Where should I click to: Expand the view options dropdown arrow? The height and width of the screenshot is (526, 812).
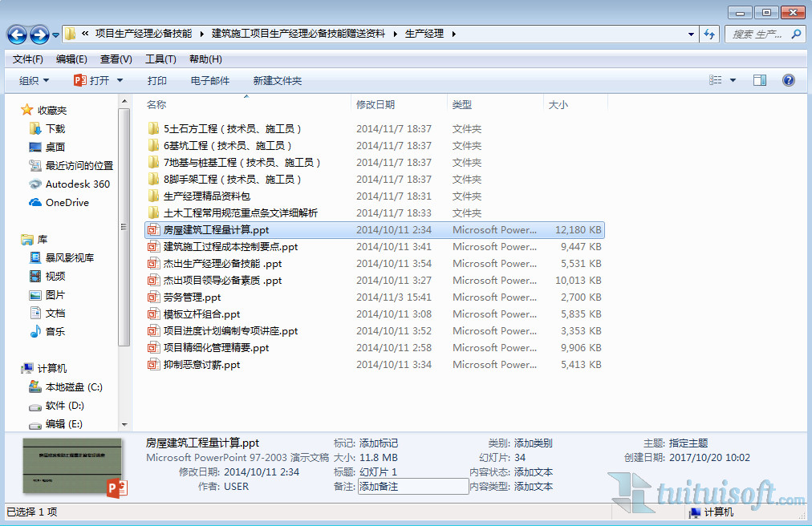tap(733, 80)
